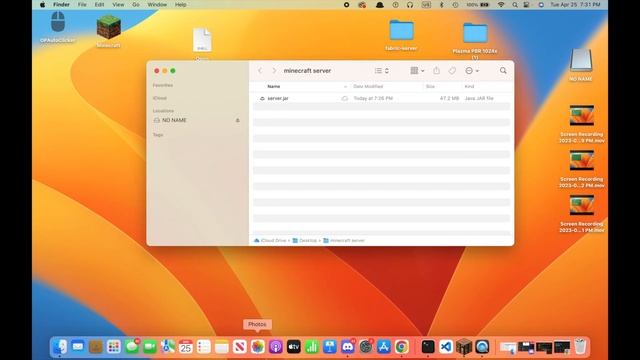Select Minecraft icon on desktop
Viewport: 640px width, 360px height.
point(109,32)
